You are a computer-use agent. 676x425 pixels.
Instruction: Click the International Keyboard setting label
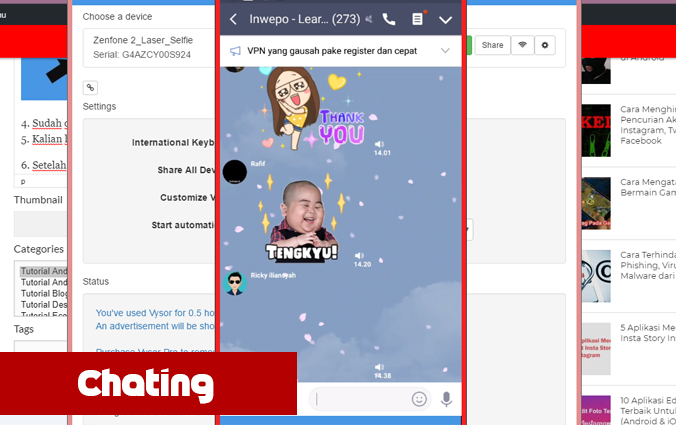[x=173, y=143]
